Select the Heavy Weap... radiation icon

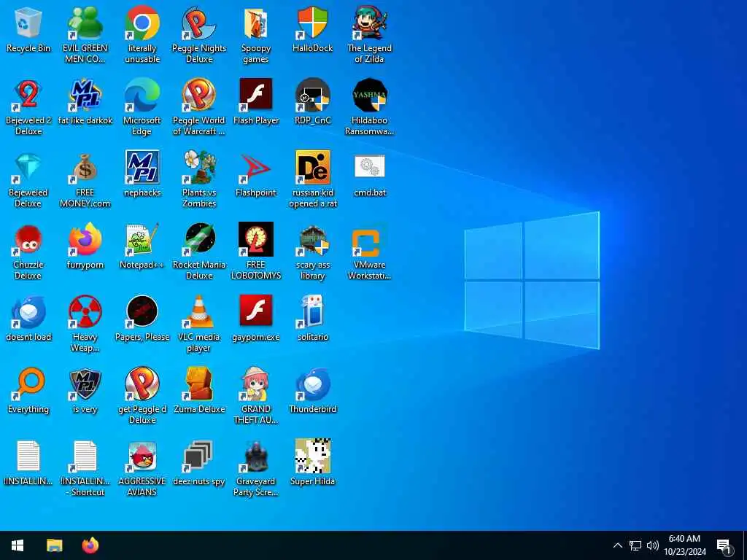point(85,312)
